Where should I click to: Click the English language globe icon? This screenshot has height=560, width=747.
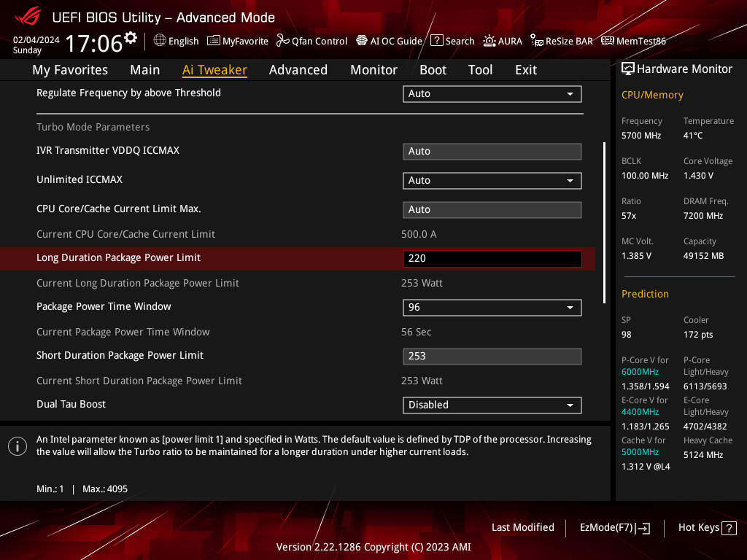[x=160, y=41]
